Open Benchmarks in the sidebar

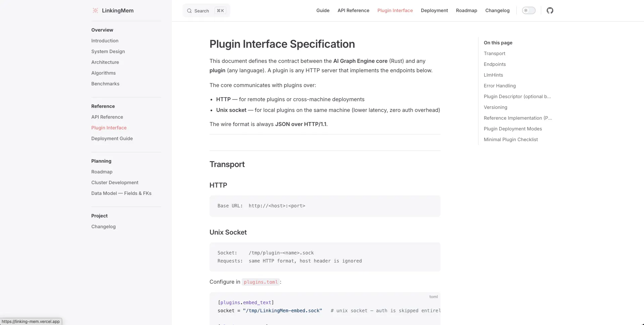(105, 84)
